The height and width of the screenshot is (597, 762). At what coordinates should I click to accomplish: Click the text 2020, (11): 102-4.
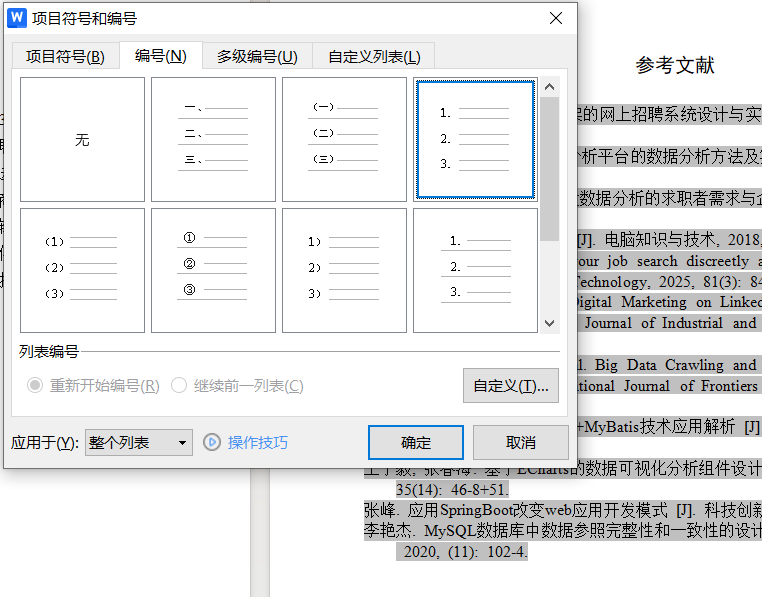coord(465,551)
